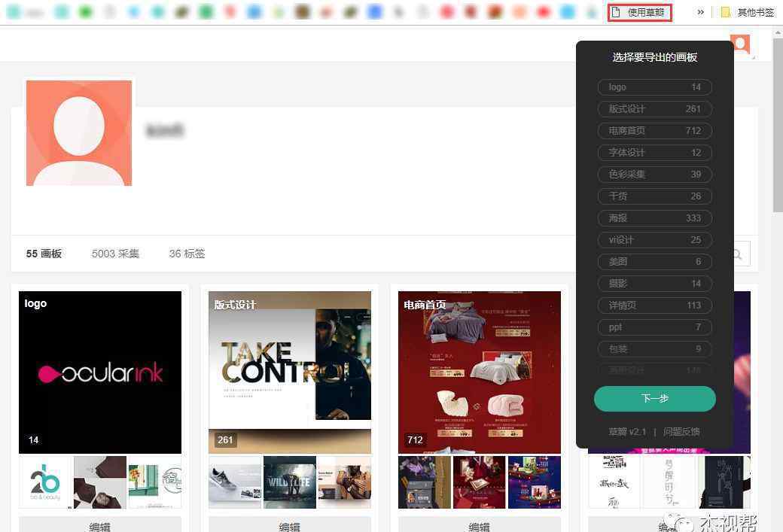Select the 55 画板 tab
783x532 pixels.
click(44, 254)
